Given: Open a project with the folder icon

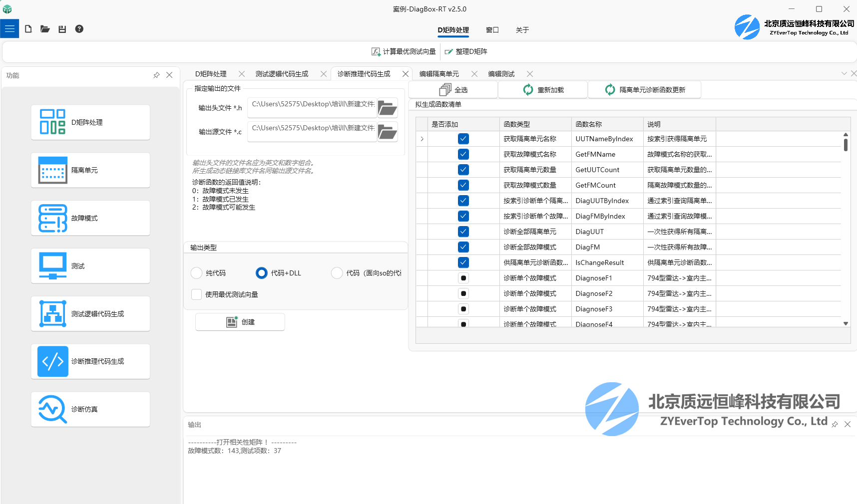Looking at the screenshot, I should click(x=45, y=29).
